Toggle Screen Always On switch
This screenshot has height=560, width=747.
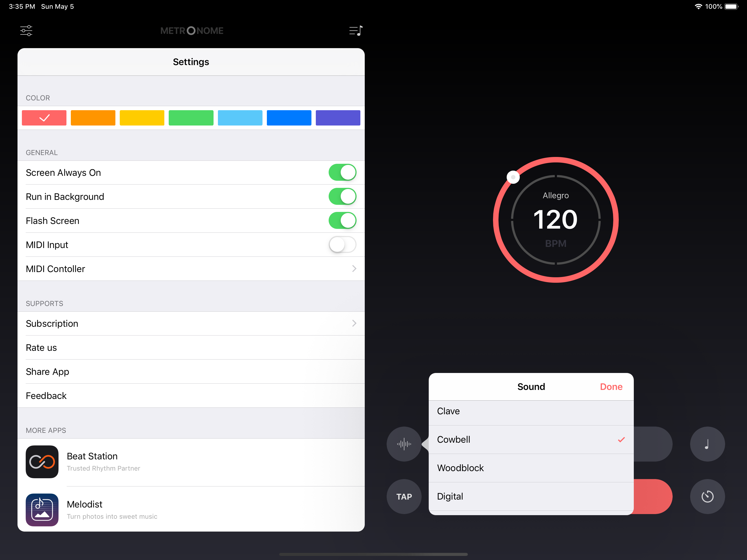[x=342, y=173]
